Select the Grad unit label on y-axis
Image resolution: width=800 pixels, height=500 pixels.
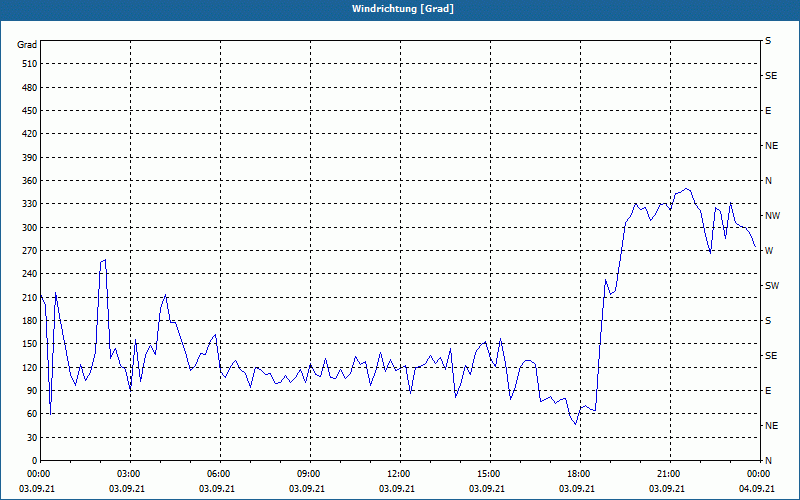pyautogui.click(x=27, y=45)
